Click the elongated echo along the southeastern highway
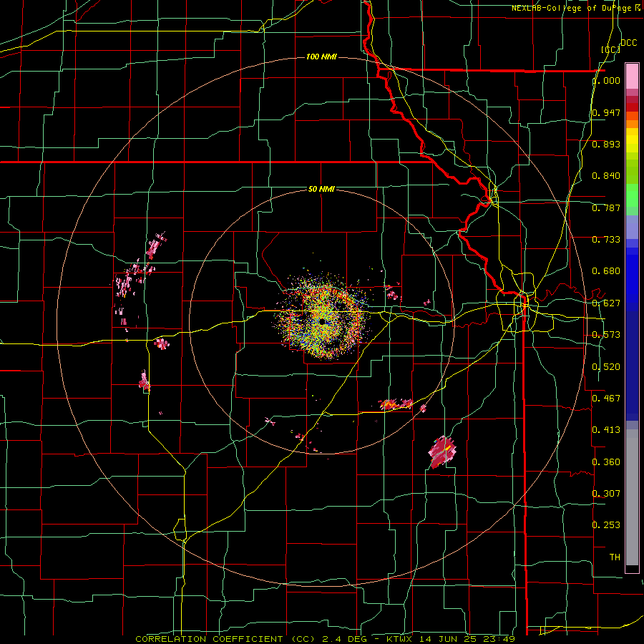This screenshot has width=644, height=644. tap(396, 404)
